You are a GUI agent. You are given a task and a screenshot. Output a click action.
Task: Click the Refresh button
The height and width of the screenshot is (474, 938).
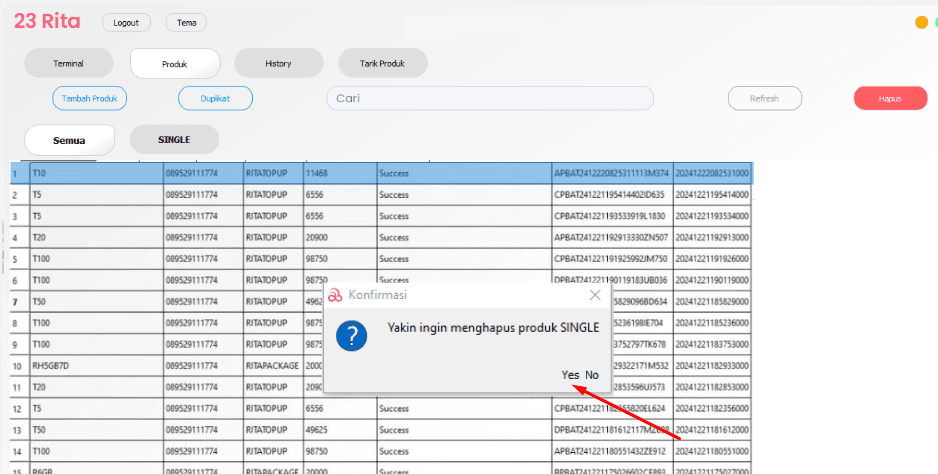coord(764,98)
